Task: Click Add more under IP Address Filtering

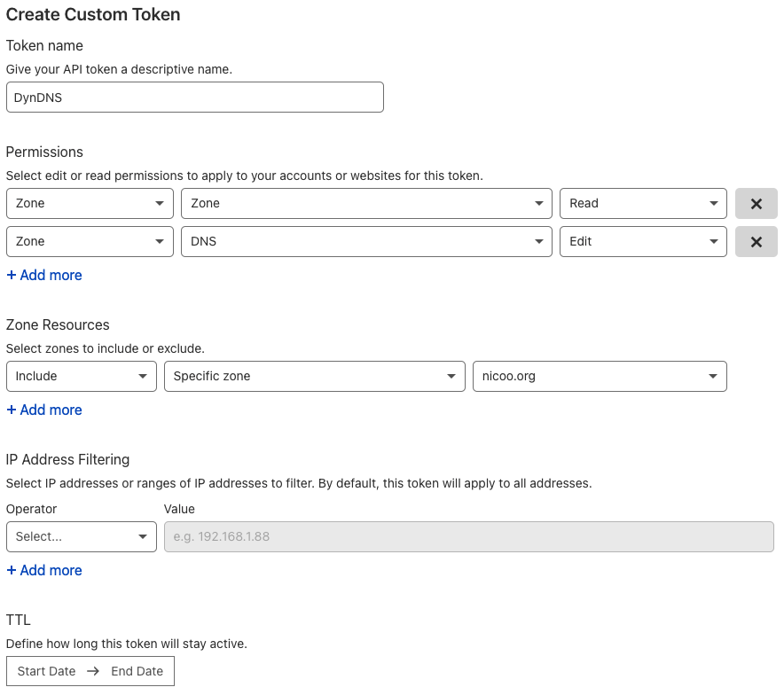Action: 44,571
